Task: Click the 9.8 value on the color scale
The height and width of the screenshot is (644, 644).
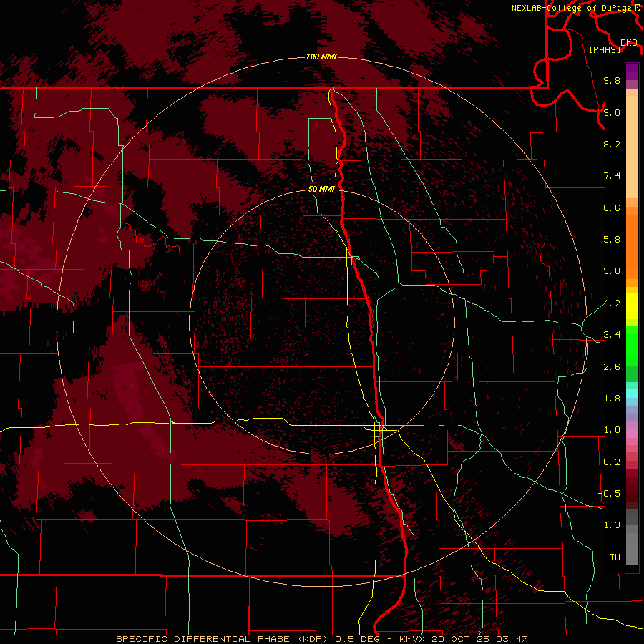Action: [612, 80]
